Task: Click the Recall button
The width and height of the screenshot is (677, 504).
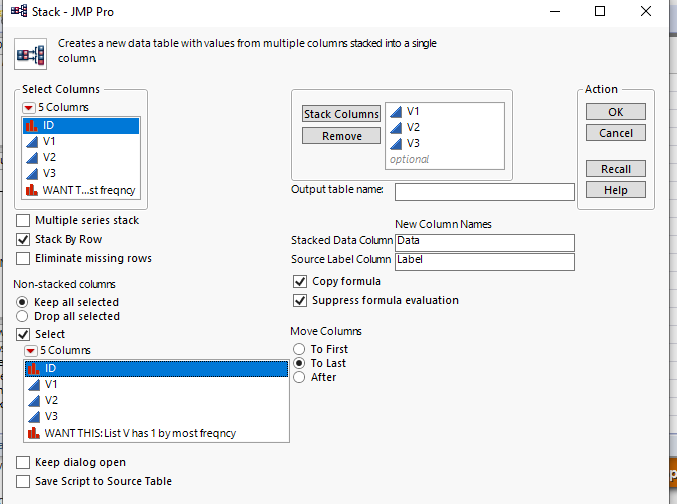Action: click(x=615, y=169)
